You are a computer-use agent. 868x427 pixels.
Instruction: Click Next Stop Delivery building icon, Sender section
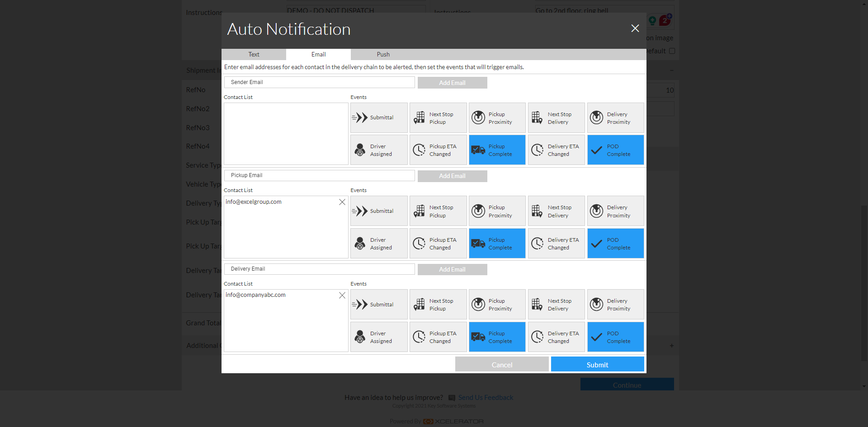click(537, 117)
